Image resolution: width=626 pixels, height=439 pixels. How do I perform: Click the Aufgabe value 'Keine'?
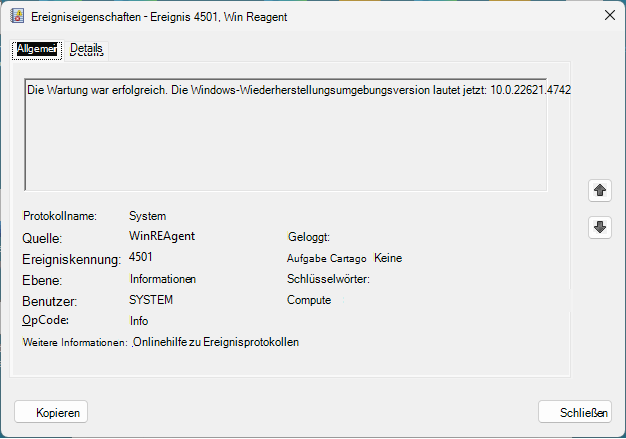pos(388,258)
